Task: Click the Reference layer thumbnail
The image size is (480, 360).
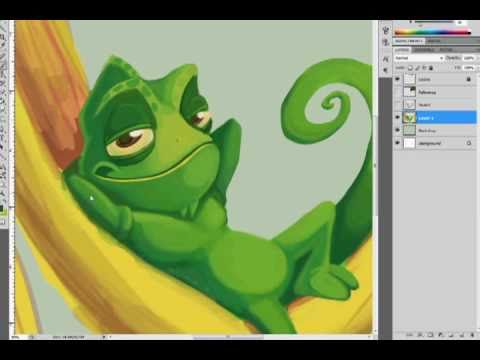Action: 409,92
